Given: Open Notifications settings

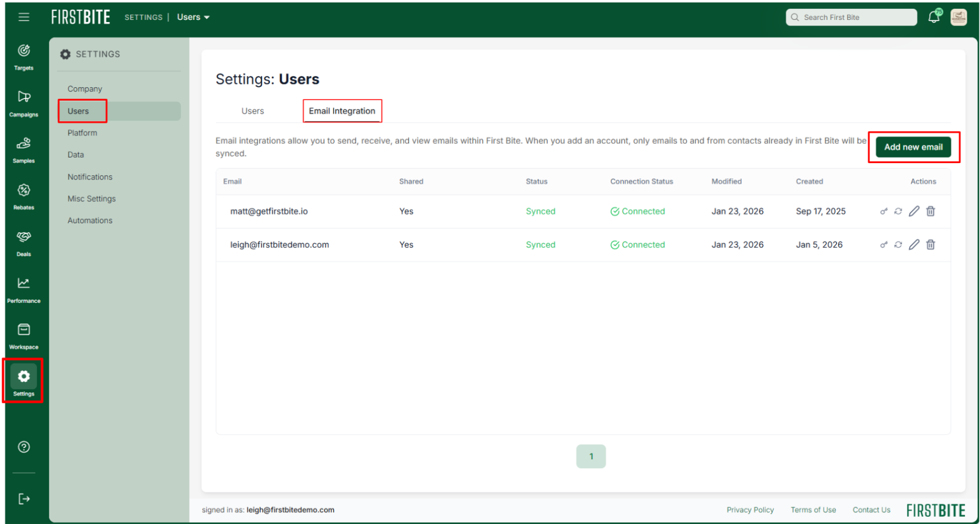Looking at the screenshot, I should (90, 177).
